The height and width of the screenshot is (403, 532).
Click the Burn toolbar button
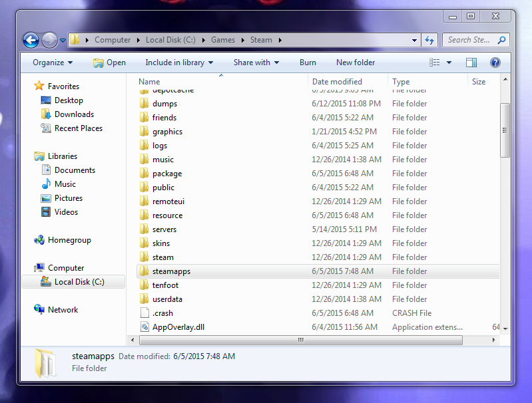308,63
